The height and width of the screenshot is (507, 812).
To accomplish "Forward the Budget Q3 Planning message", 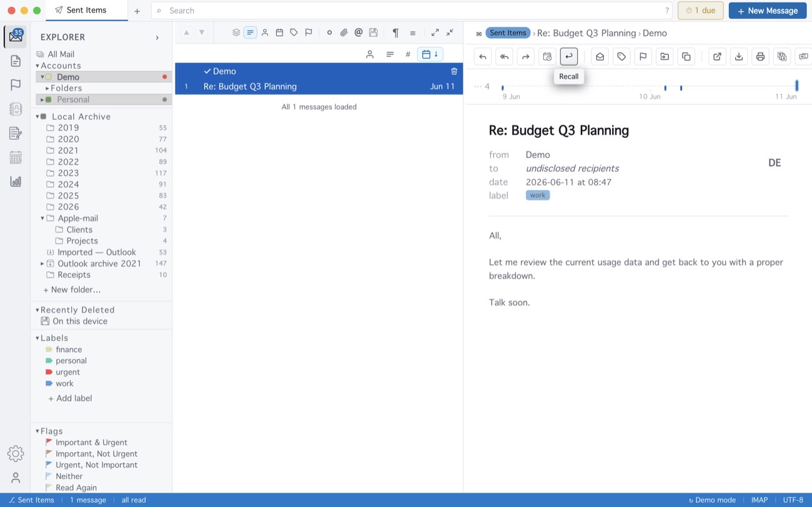I will click(525, 57).
